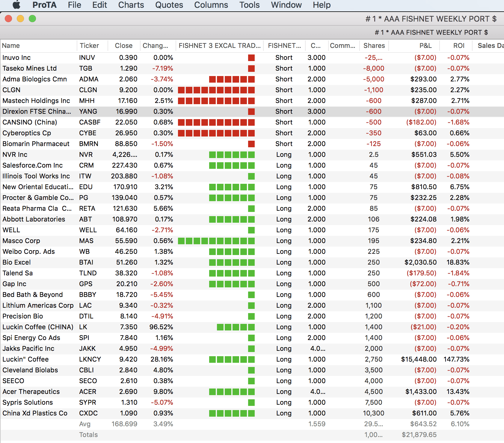Click the red signal square for Inuvo Inc
The image size is (504, 443).
pyautogui.click(x=251, y=58)
